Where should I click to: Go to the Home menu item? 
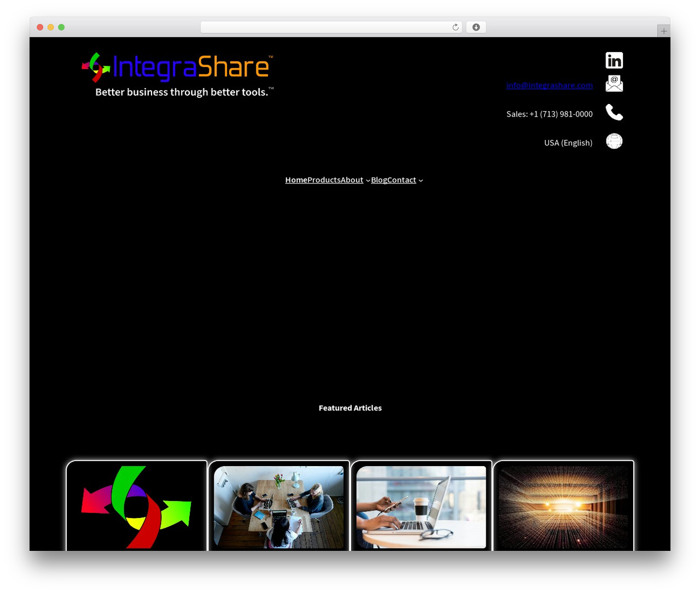tap(296, 180)
